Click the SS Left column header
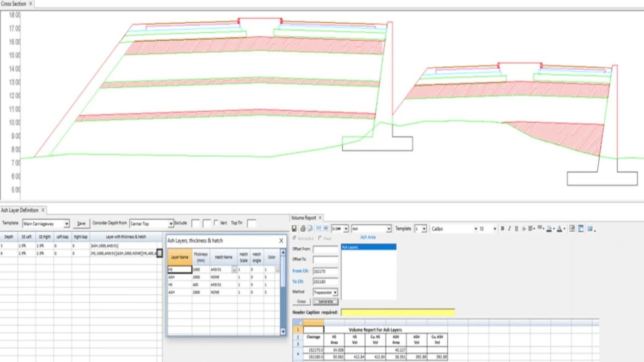644x362 pixels. coord(27,236)
